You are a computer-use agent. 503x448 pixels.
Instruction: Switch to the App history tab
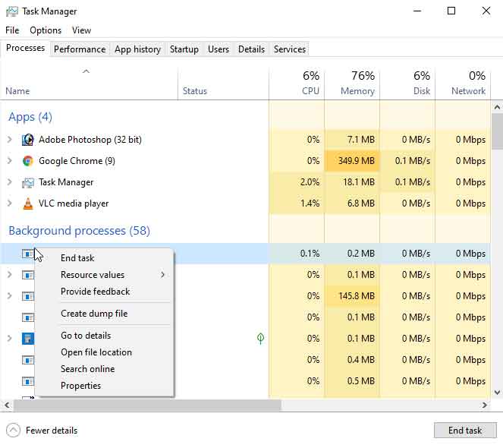point(137,49)
